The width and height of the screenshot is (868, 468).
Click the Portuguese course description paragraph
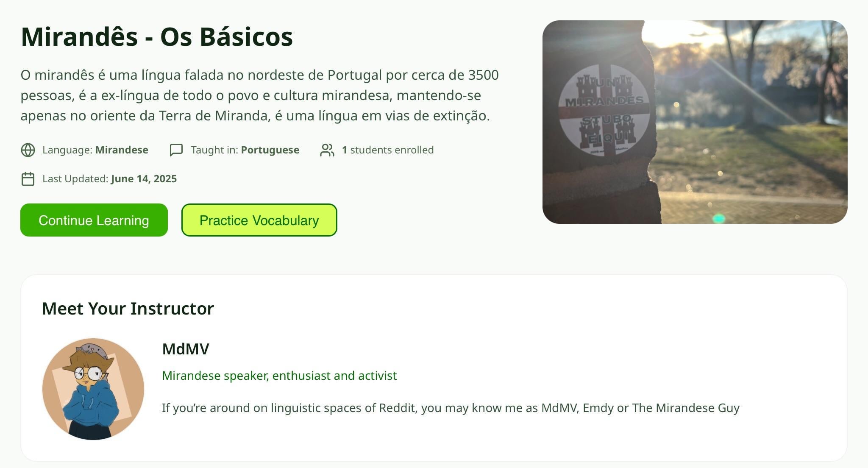(x=260, y=95)
